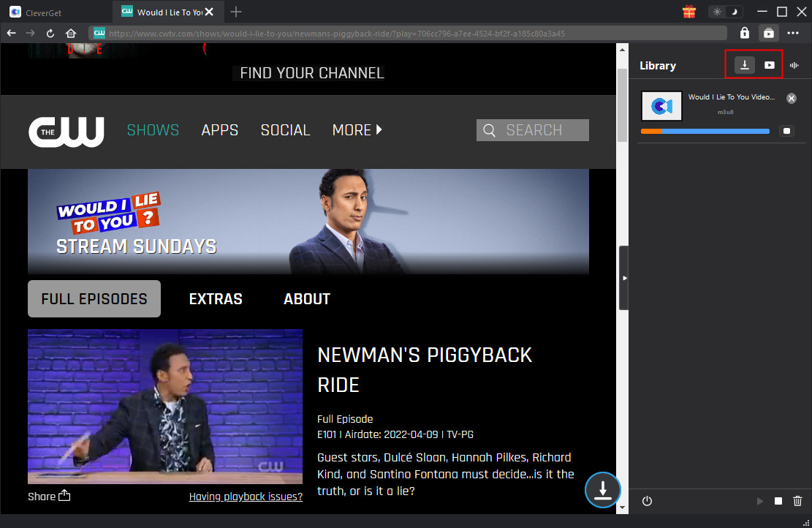Click the padlock icon beside address bar

(745, 33)
